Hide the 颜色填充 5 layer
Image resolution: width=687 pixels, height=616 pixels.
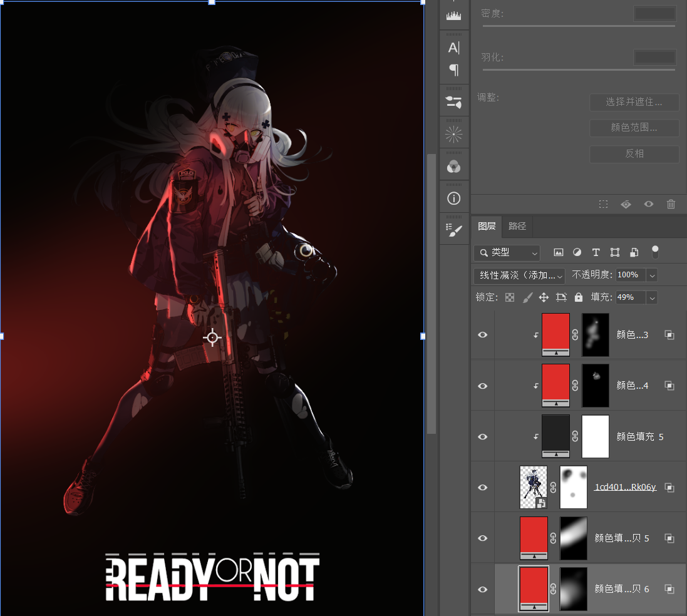[483, 436]
